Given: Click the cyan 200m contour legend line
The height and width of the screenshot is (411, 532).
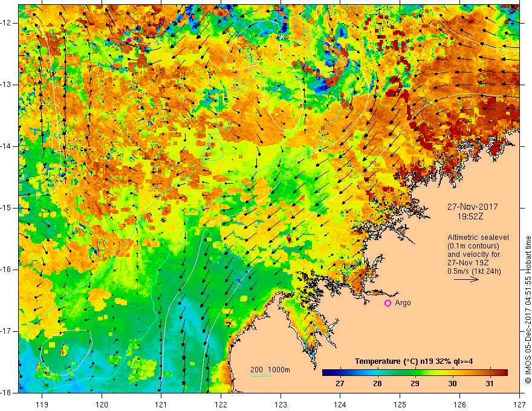Looking at the screenshot, I should coord(260,376).
